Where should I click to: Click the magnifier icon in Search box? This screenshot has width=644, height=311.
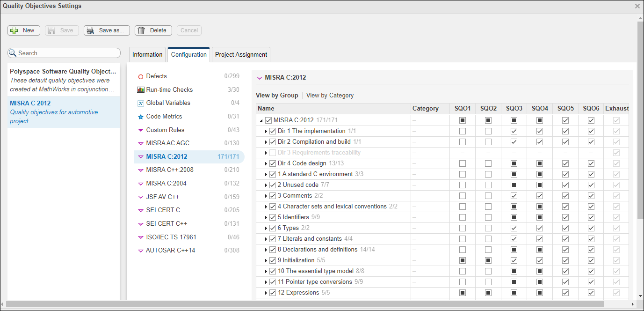point(13,53)
